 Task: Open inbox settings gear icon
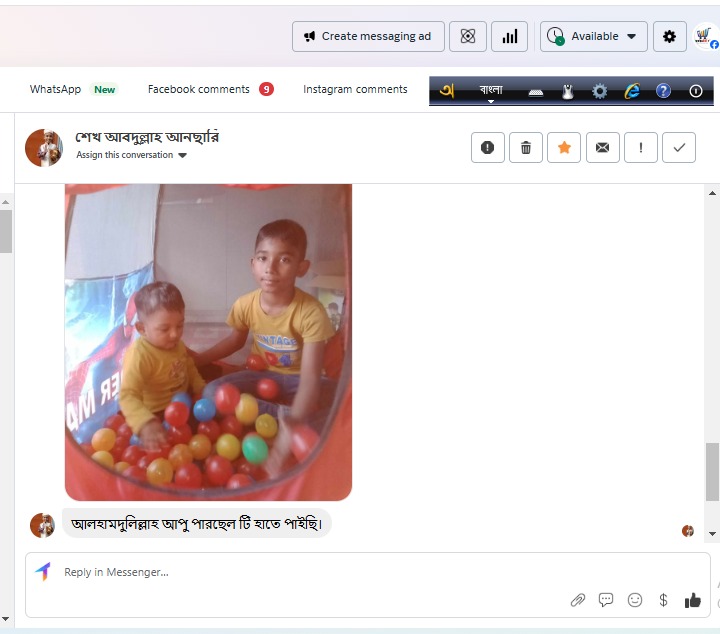(669, 36)
